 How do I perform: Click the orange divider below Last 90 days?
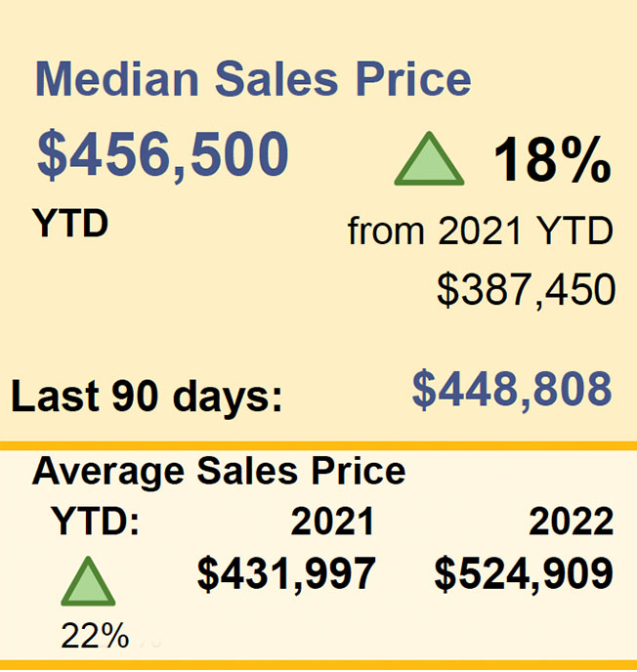tap(318, 445)
